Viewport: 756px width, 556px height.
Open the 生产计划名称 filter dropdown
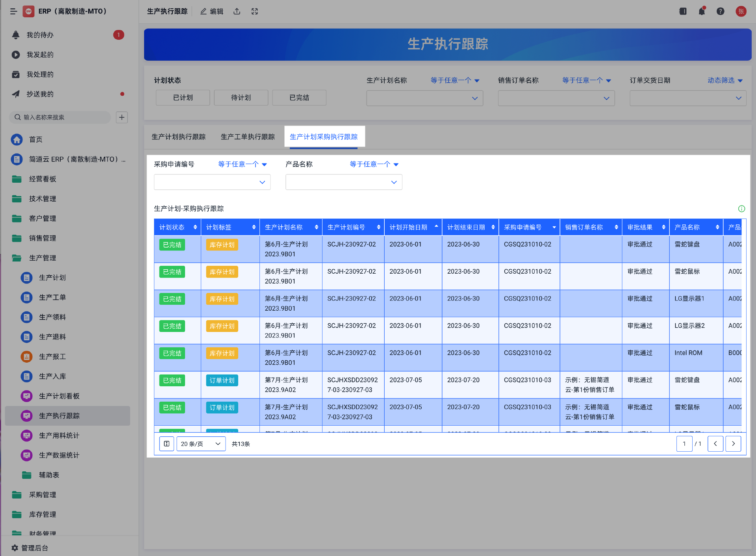coord(424,98)
